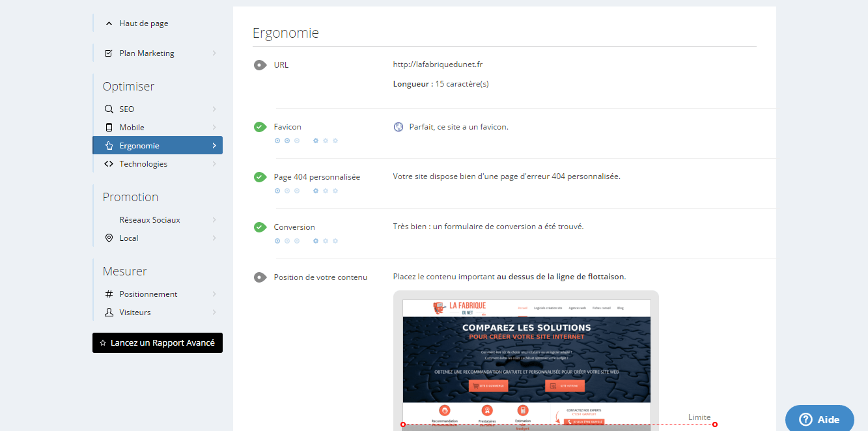The height and width of the screenshot is (431, 868).
Task: Select the Visiteurs menu entry
Action: pyautogui.click(x=158, y=313)
